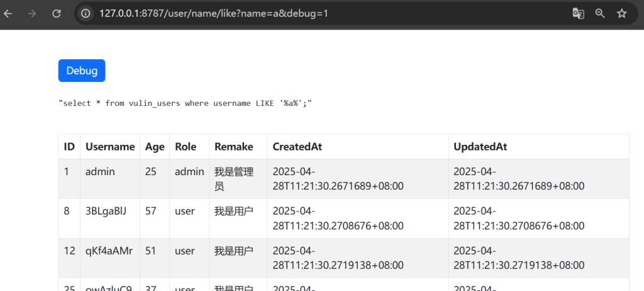Click username cell qKf4aAMr
644x291 pixels.
pos(109,251)
